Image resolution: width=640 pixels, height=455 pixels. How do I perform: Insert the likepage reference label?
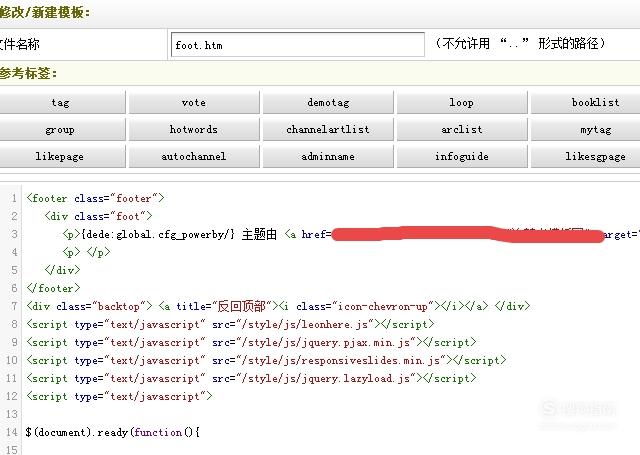tap(62, 156)
